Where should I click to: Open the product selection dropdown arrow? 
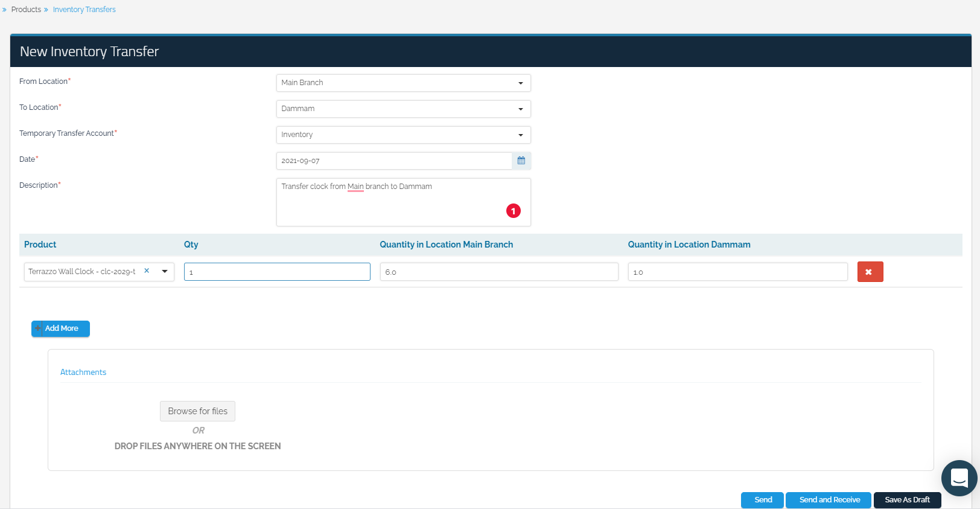coord(165,272)
